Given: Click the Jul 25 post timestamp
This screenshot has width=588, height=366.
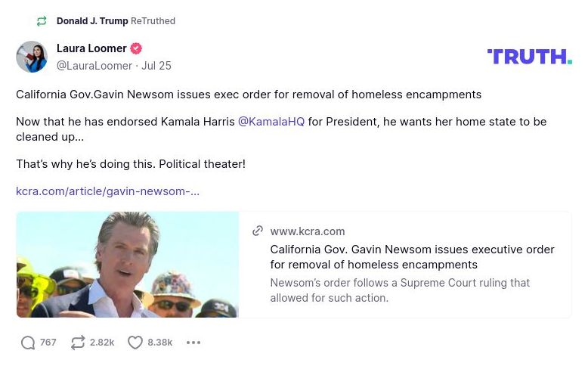Looking at the screenshot, I should tap(156, 66).
